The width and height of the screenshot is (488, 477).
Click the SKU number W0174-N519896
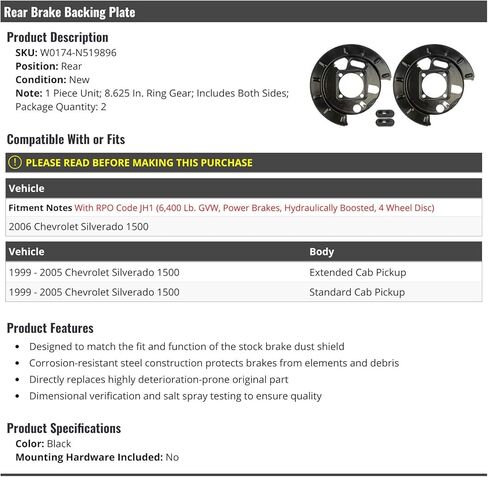78,53
